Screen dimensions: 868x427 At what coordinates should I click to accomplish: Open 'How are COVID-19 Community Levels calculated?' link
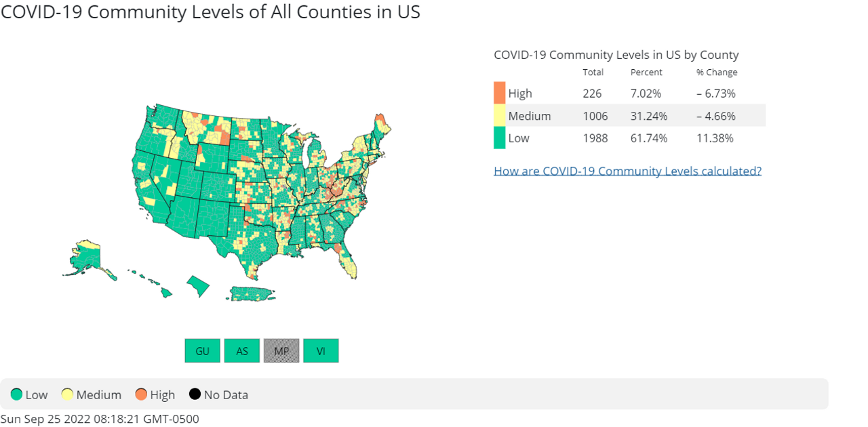pos(627,171)
